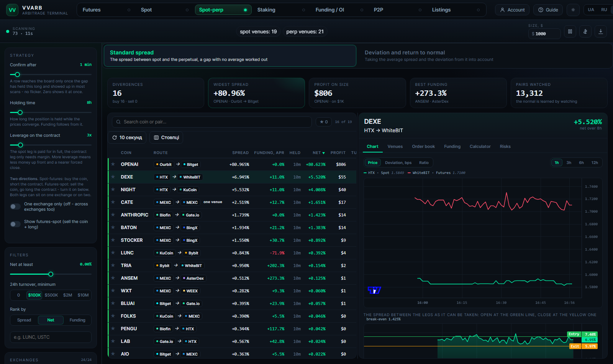Click the currency switch icon button
The image size is (613, 364).
[585, 32]
